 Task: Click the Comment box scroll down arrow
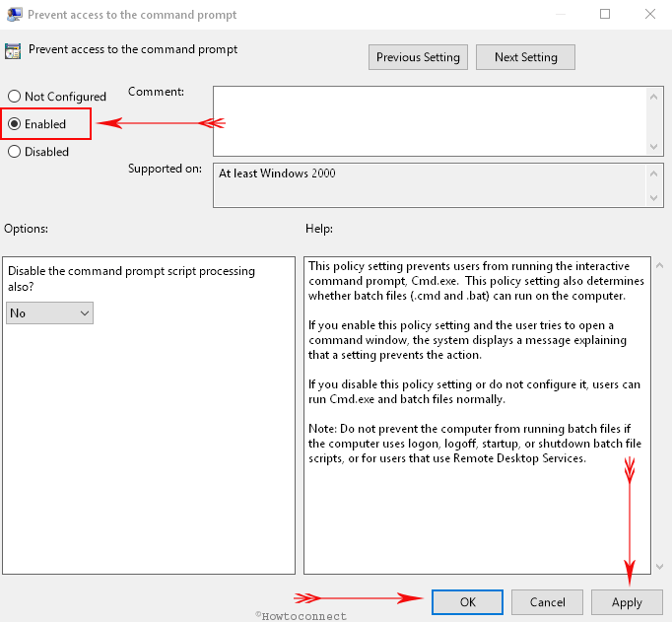coord(653,147)
